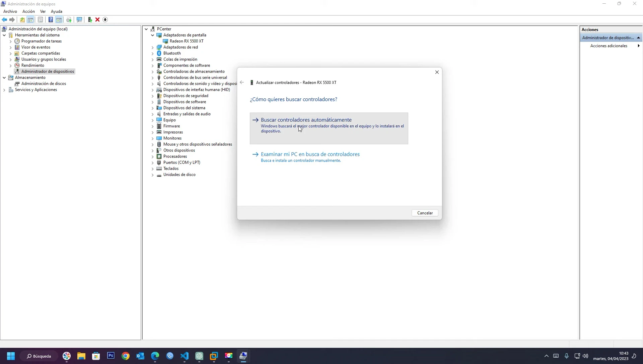
Task: Toggle the Show/Hide Console Tree toolbar icon
Action: [x=30, y=20]
